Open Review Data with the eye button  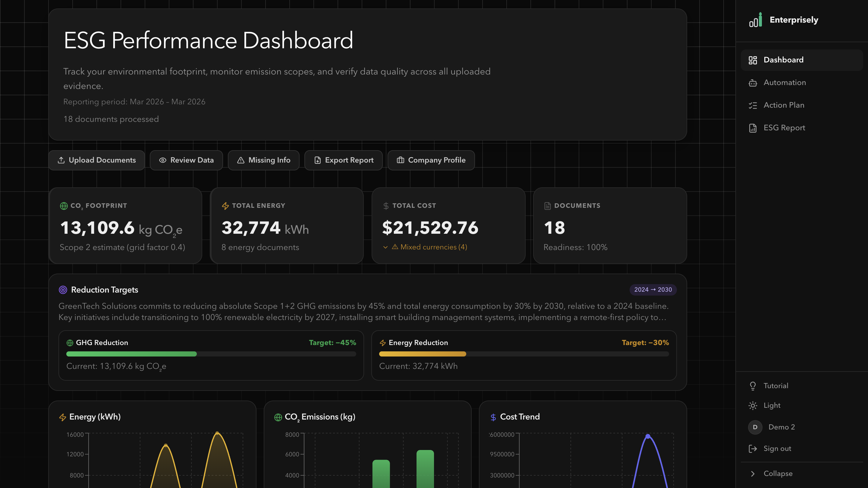tap(186, 160)
